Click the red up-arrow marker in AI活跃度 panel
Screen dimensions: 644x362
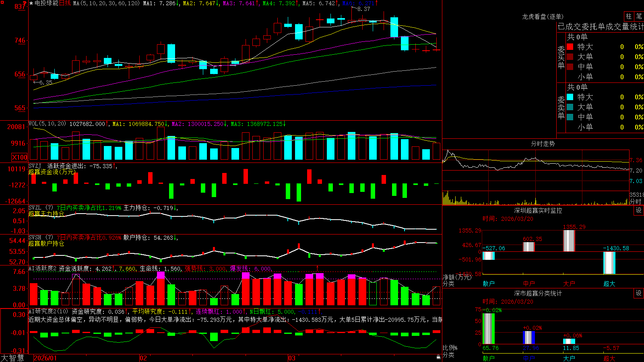pos(318,268)
